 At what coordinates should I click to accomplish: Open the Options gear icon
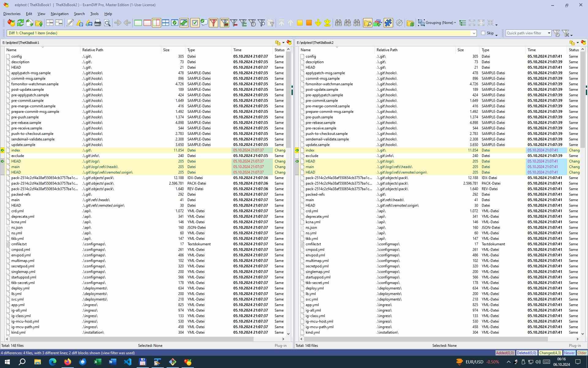click(399, 23)
